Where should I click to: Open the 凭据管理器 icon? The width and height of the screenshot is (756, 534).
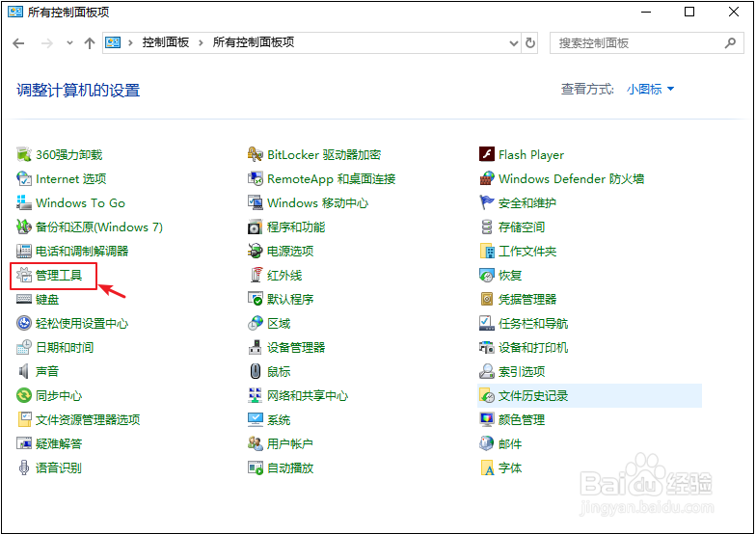[x=486, y=299]
